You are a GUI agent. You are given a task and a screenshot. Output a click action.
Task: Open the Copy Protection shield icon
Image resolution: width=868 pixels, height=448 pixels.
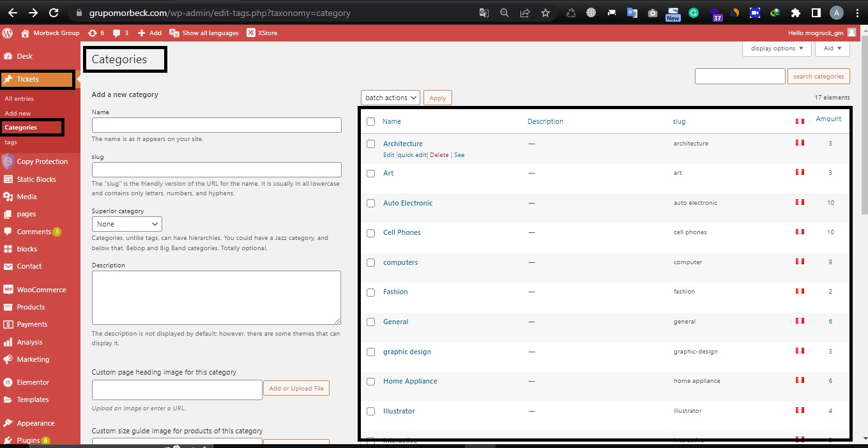(8, 161)
